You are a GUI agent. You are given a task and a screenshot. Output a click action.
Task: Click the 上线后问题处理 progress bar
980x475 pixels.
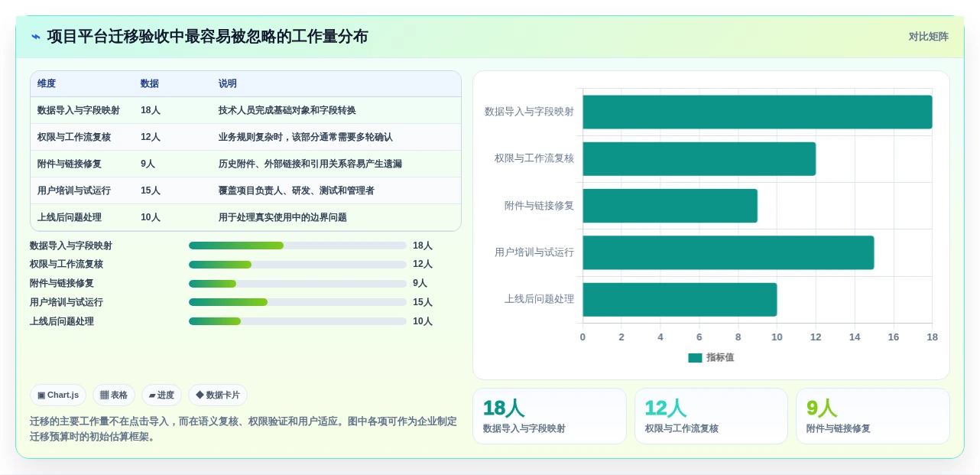click(x=297, y=321)
